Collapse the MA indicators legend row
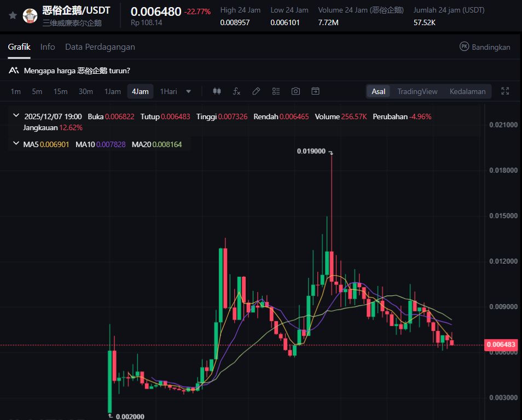This screenshot has height=420, width=522. (x=15, y=144)
